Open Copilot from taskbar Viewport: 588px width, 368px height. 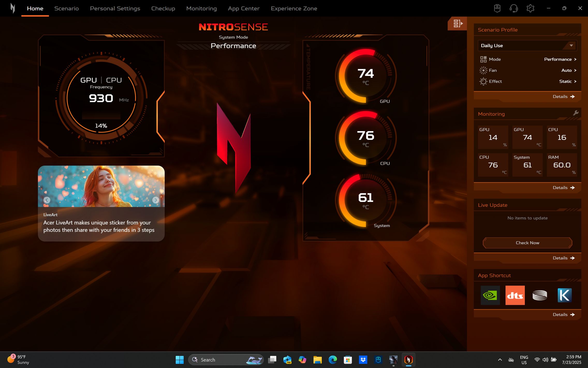[302, 360]
